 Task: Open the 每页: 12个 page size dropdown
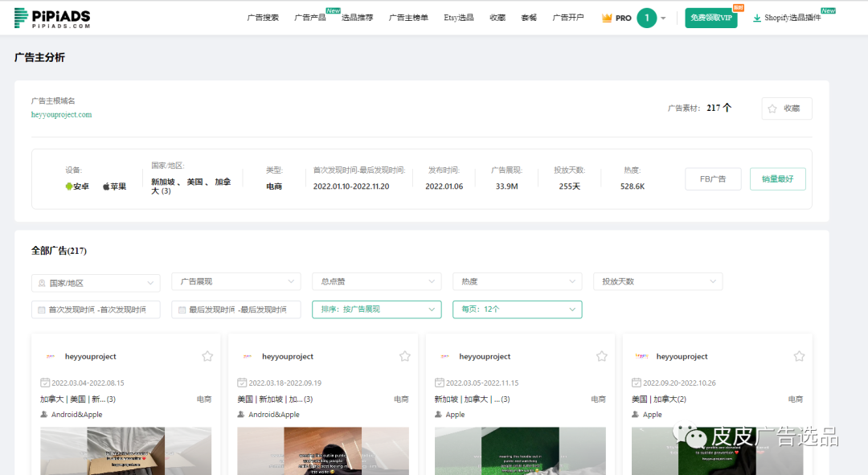coord(517,309)
